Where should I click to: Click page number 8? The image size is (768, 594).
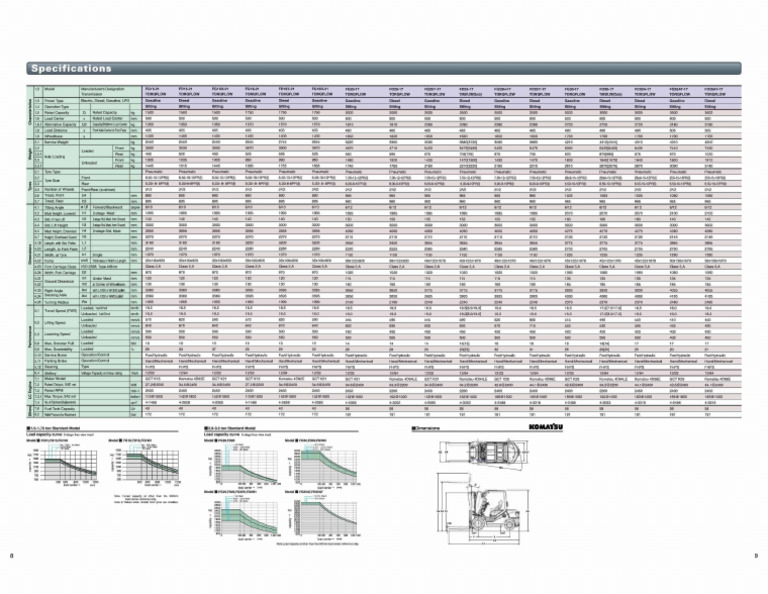(x=11, y=555)
